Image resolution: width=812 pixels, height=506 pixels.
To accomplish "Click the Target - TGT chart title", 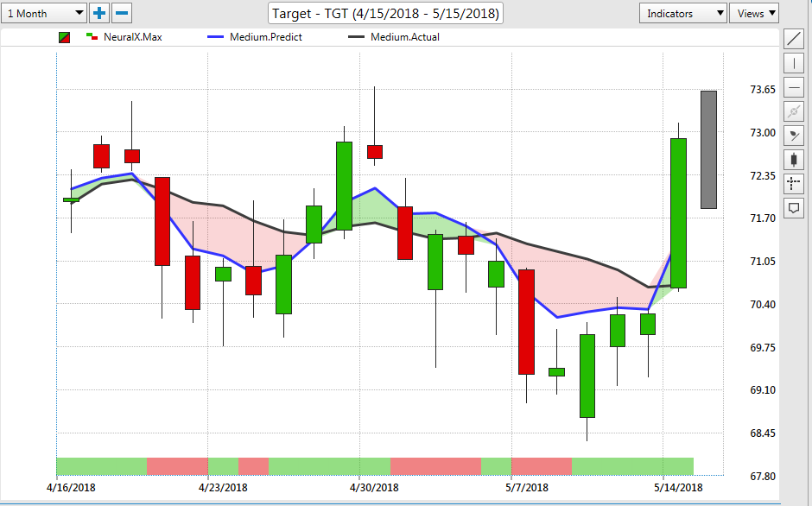I will (x=385, y=14).
